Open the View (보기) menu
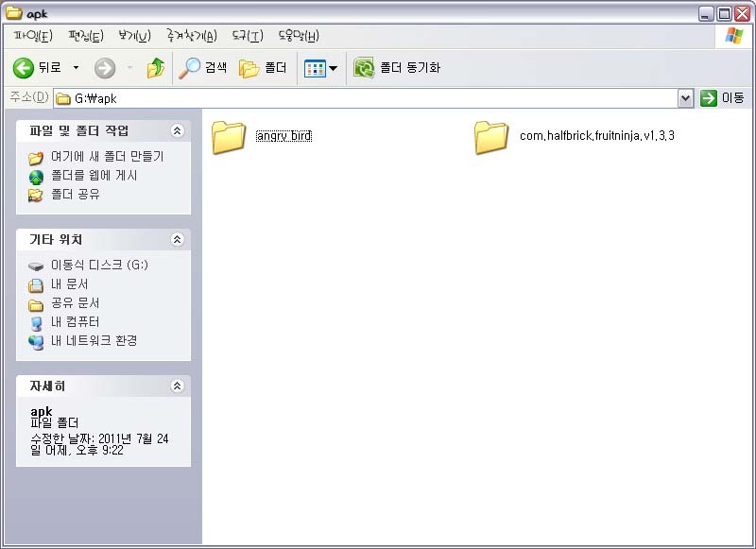The image size is (756, 549). coord(134,36)
